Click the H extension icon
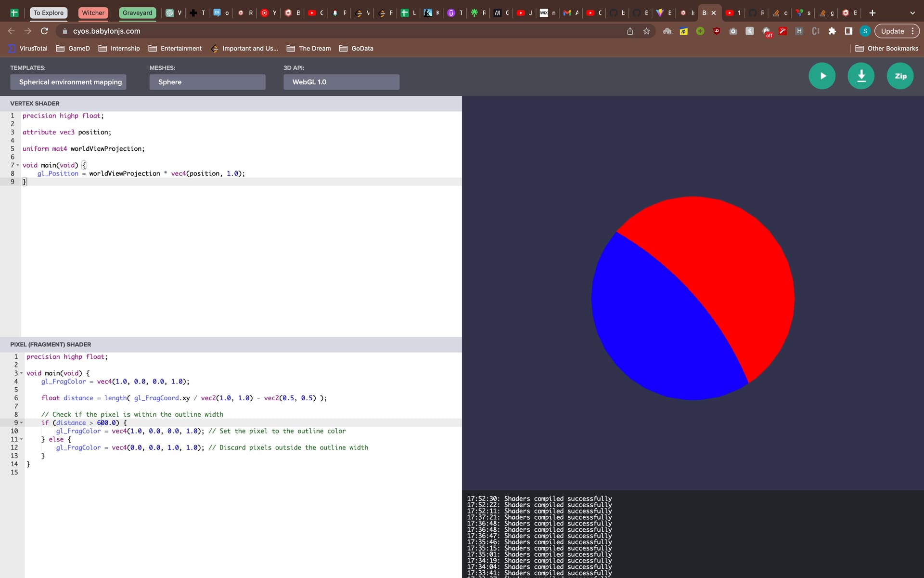This screenshot has width=924, height=578. [799, 31]
